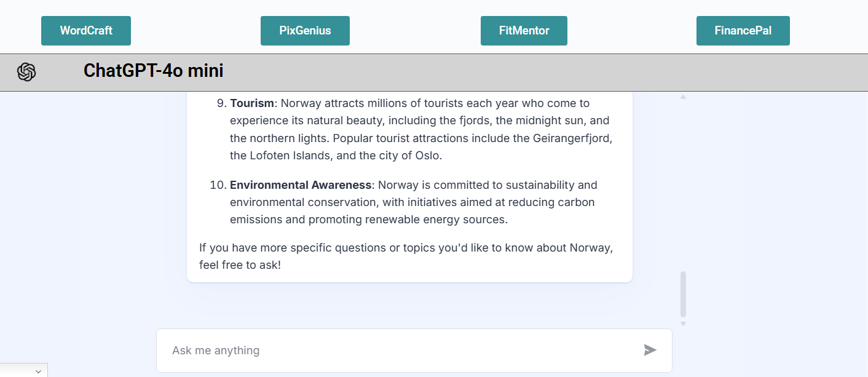The image size is (868, 377).
Task: Click 'Lofoten Islands' in the Tourism item
Action: [290, 156]
